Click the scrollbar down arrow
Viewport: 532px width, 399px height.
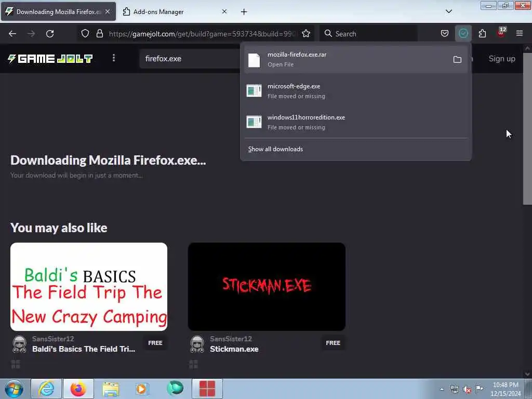pyautogui.click(x=527, y=374)
